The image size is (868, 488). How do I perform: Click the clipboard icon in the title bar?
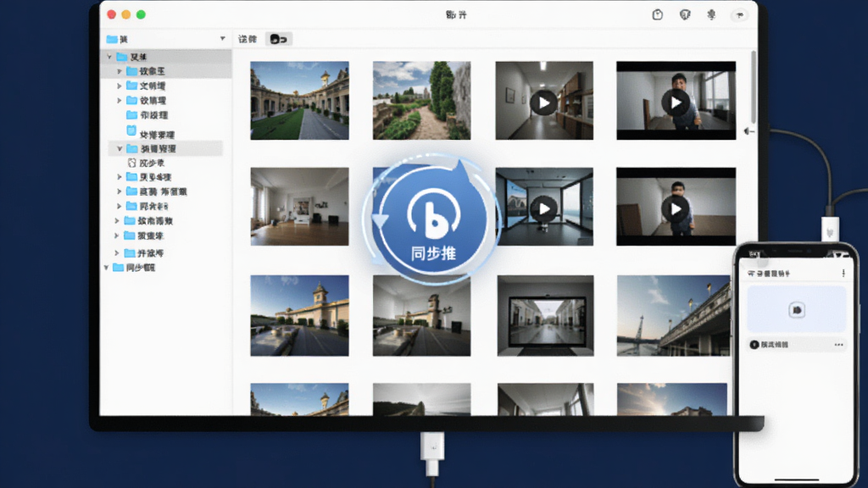coord(657,15)
